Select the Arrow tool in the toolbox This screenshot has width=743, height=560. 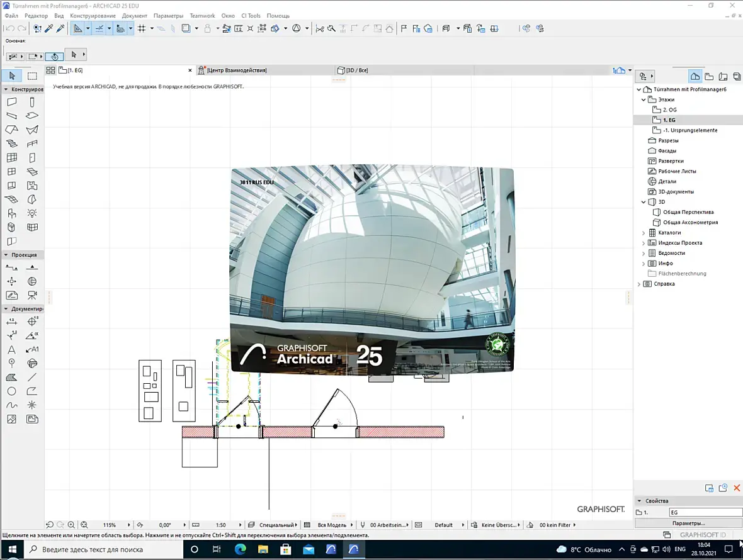[12, 76]
